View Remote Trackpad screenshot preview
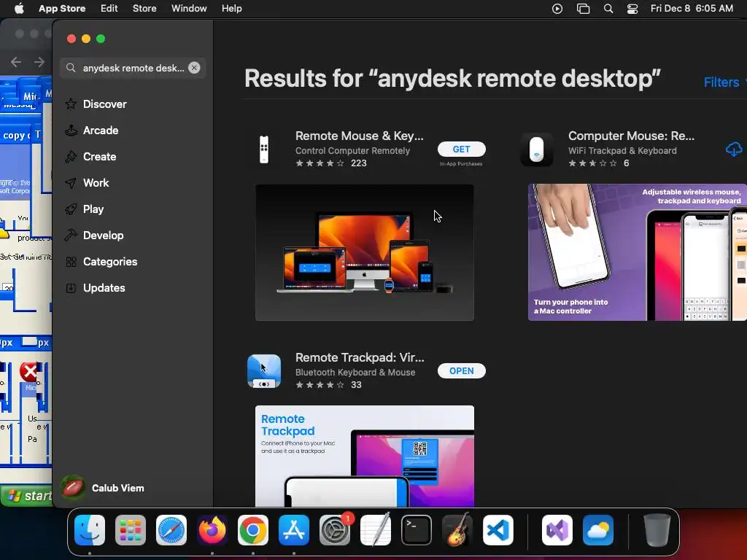Screen dimensions: 747x560 click(x=365, y=456)
